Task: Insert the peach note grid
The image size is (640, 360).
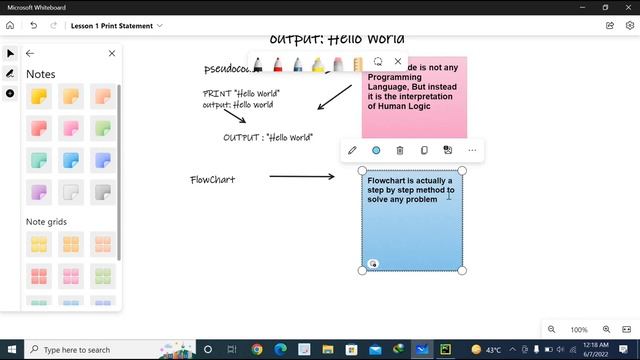Action: click(103, 244)
